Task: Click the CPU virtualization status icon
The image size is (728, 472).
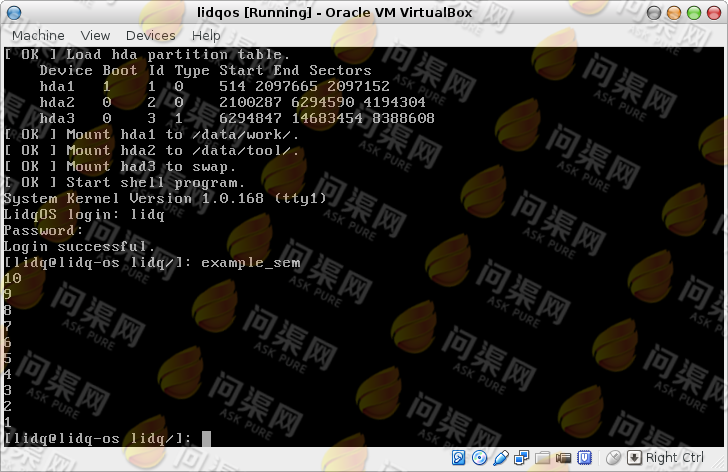Action: pyautogui.click(x=585, y=458)
